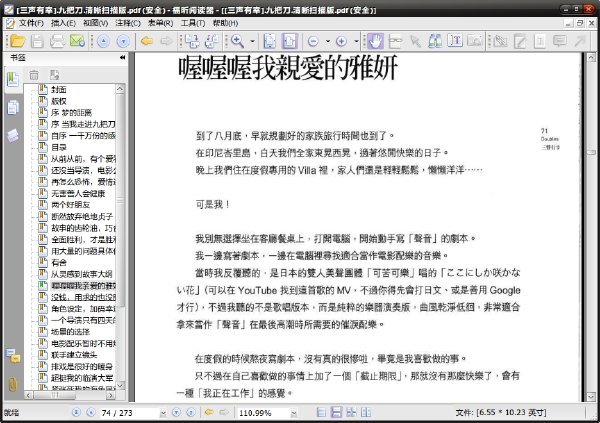Click the Fit Page icon in toolbar
Screen dimensions: 600x423
[x=270, y=41]
